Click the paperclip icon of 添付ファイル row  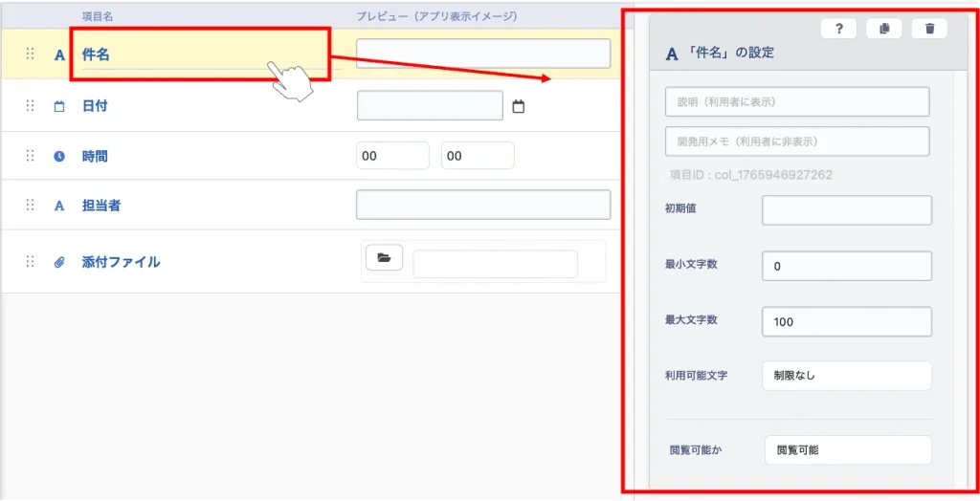click(59, 262)
